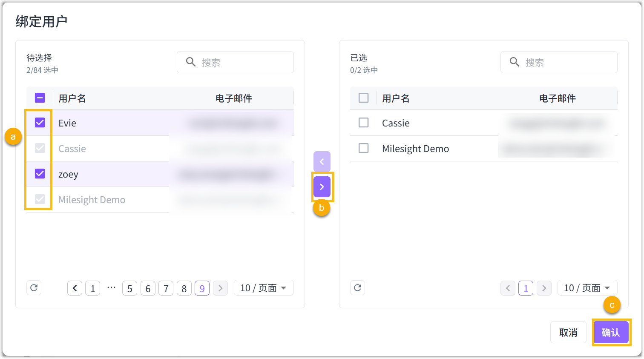Screen dimensions: 644x359
Task: Open 已选 page size dropdown
Action: (587, 288)
